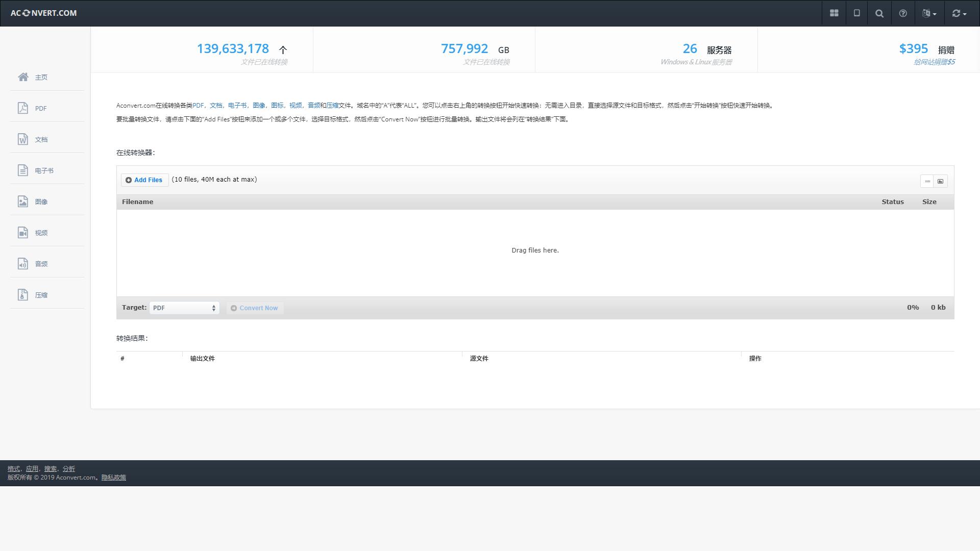Click the tablet/mobile icon in top bar
Image resolution: width=980 pixels, height=551 pixels.
(857, 13)
